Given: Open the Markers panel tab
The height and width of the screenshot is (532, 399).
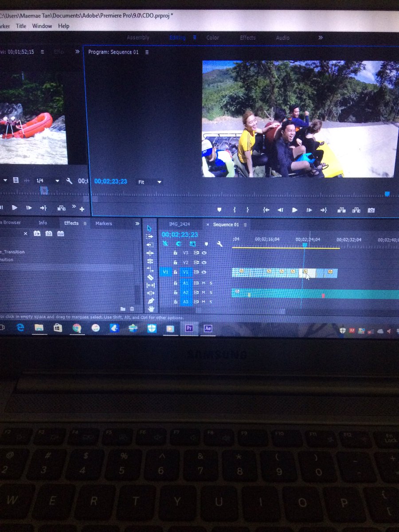Looking at the screenshot, I should 104,223.
